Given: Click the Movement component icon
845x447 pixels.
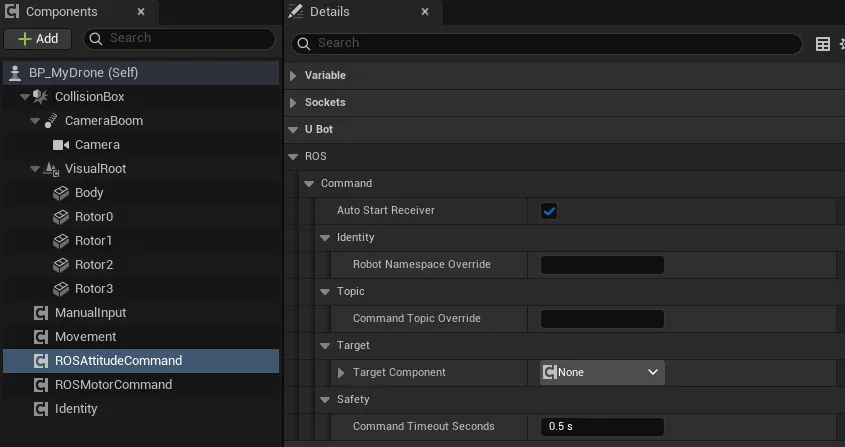Looking at the screenshot, I should 41,337.
